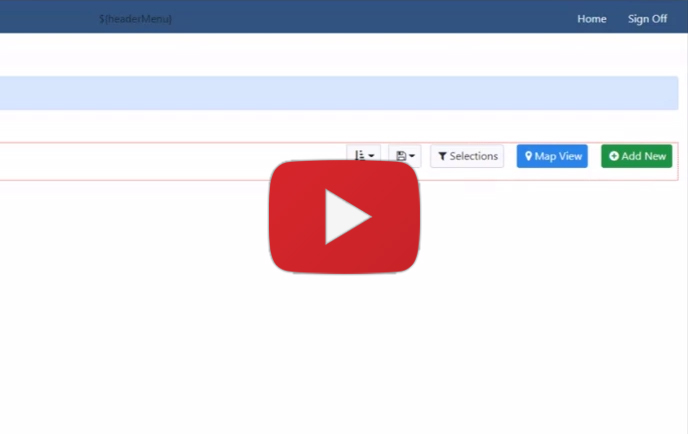Click the white triangle inside the play button
This screenshot has width=688, height=434.
[x=346, y=216]
